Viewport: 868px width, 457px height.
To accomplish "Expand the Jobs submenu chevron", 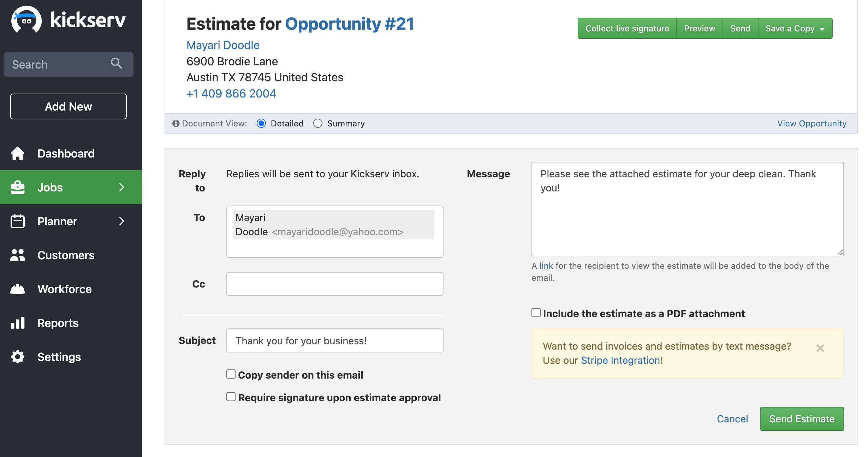I will click(x=122, y=187).
